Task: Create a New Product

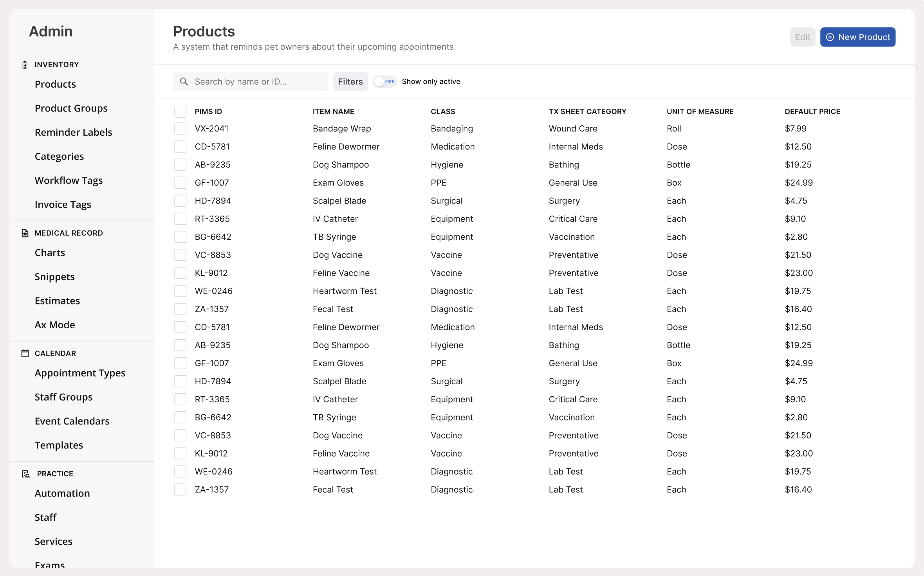Action: coord(857,37)
